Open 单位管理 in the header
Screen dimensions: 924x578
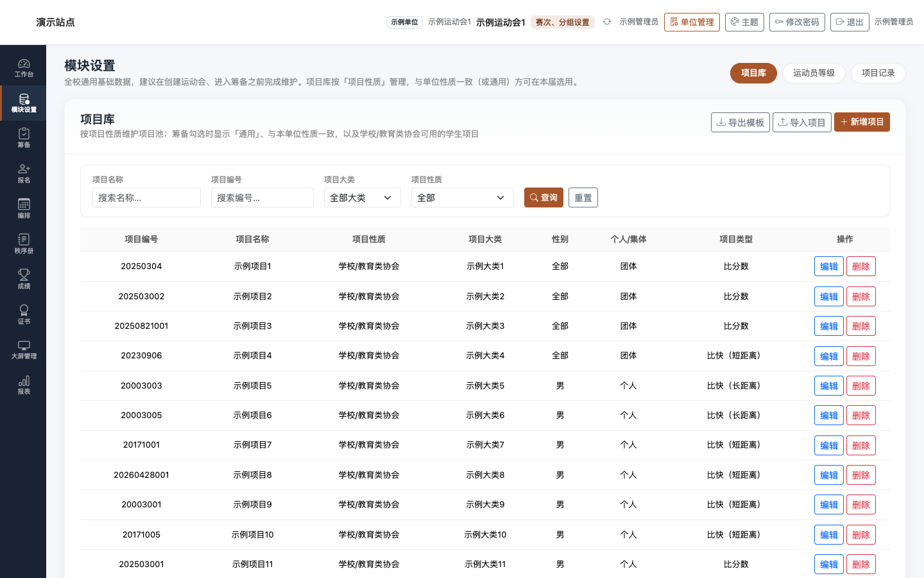click(692, 22)
